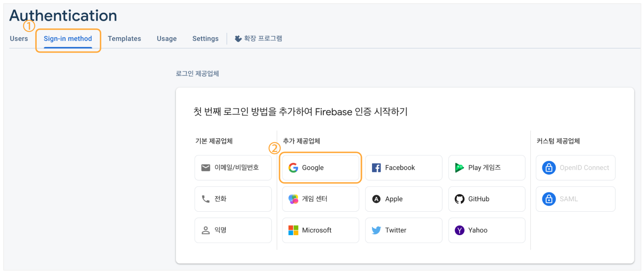The width and height of the screenshot is (644, 273).
Task: Click the Apple provider icon
Action: 376,199
